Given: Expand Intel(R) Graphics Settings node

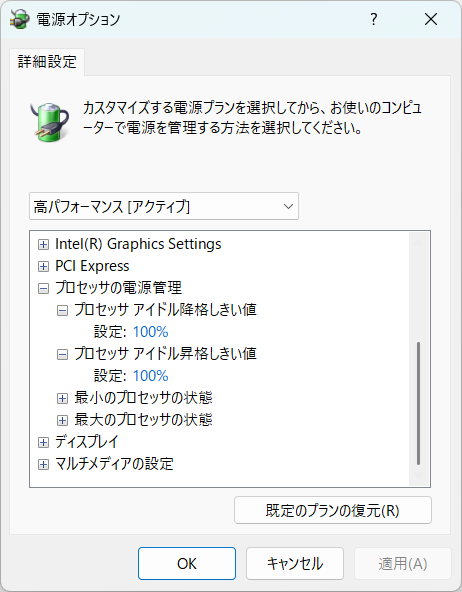Looking at the screenshot, I should pos(43,245).
